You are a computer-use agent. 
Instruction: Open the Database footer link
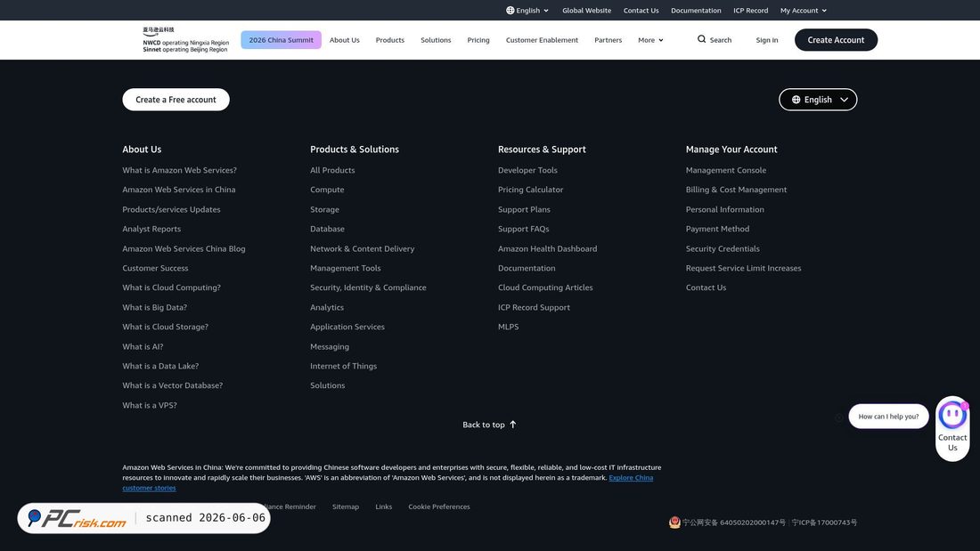[327, 229]
